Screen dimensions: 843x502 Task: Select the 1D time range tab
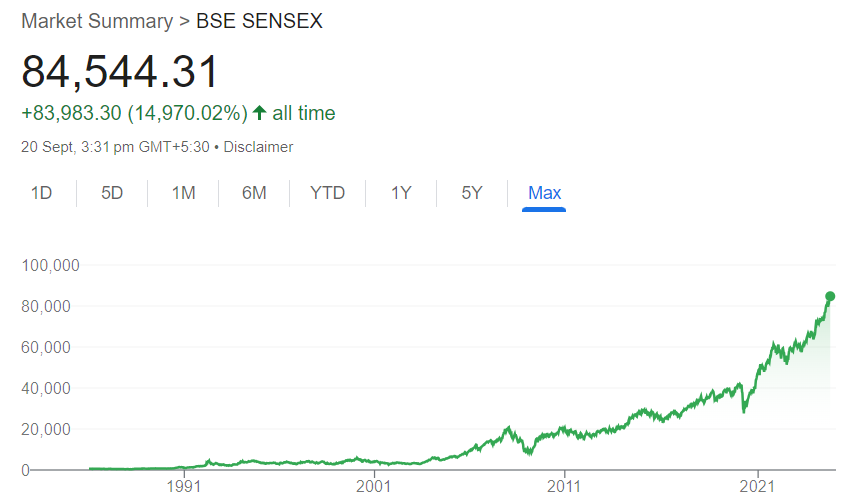(x=41, y=193)
